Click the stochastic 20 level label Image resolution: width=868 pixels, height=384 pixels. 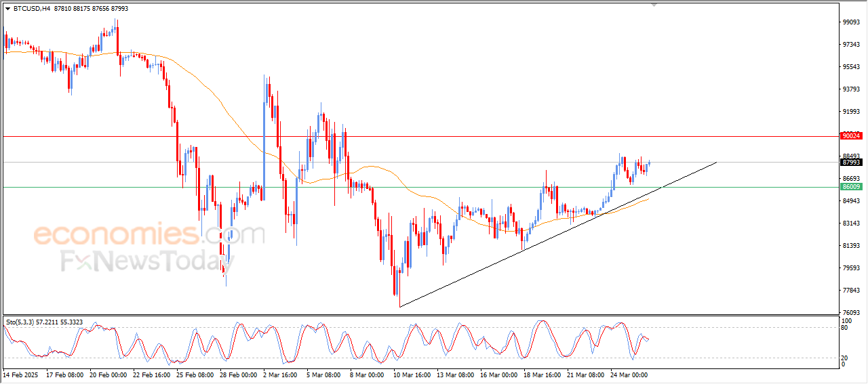point(845,357)
